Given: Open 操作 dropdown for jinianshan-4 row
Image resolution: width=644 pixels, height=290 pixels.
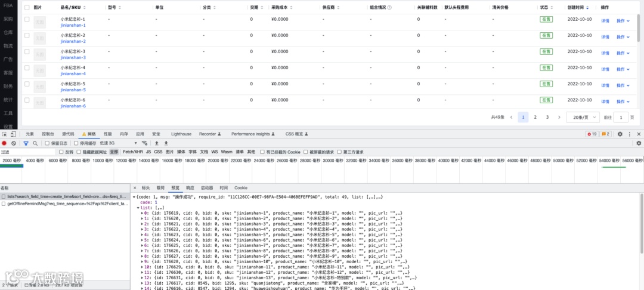Looking at the screenshot, I should click(x=623, y=69).
